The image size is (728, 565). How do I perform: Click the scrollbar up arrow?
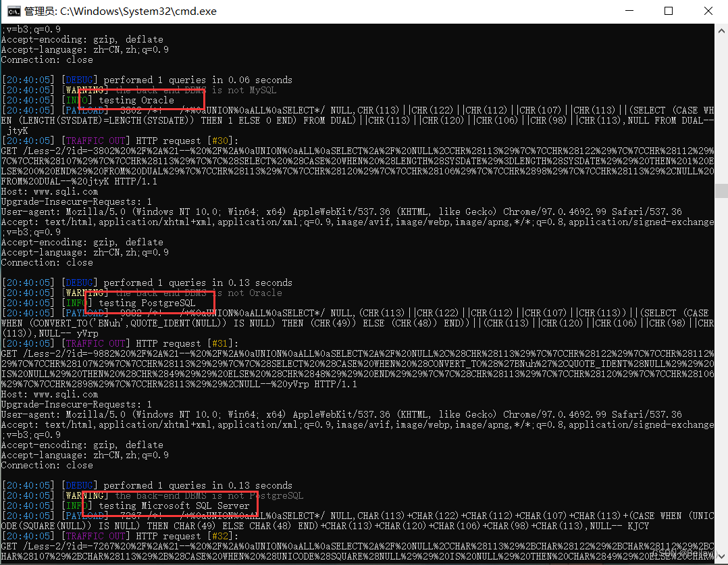click(x=721, y=31)
